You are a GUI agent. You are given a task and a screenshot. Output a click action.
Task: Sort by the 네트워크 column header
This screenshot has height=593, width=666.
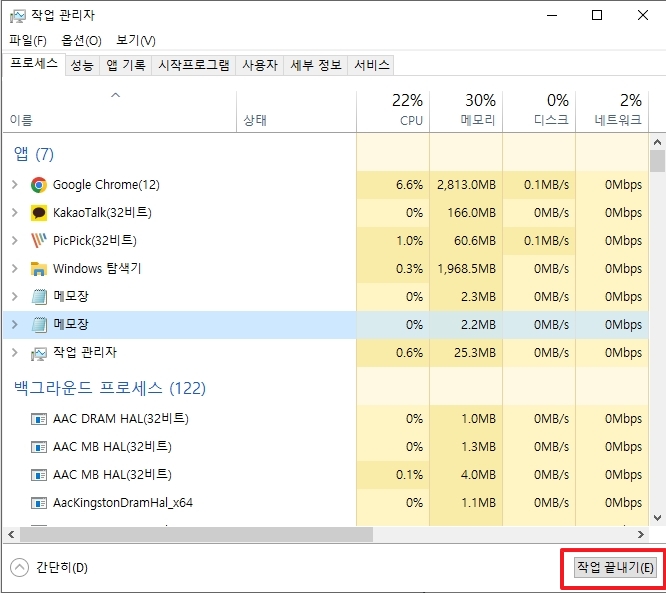(x=612, y=111)
